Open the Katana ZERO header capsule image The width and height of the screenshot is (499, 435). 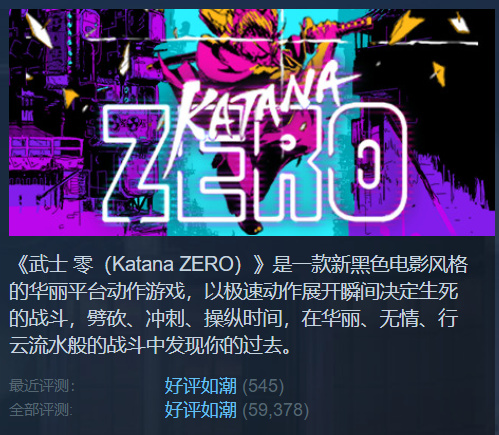(x=252, y=122)
